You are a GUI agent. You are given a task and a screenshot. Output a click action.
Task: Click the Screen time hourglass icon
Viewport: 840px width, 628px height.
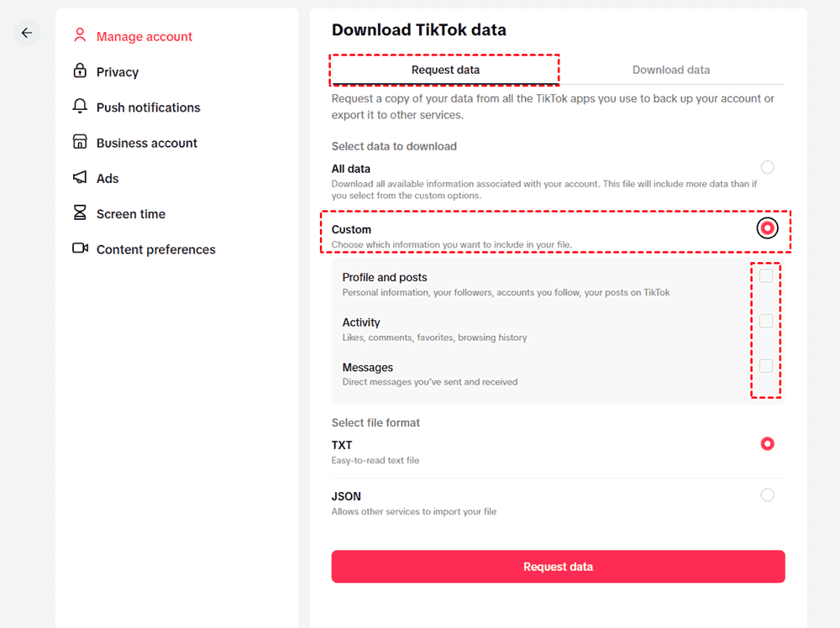point(80,213)
